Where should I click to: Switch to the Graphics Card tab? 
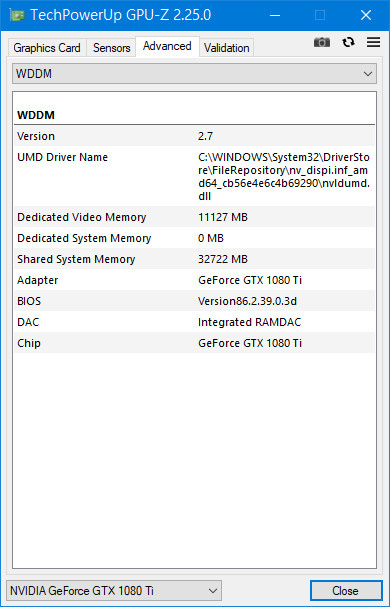click(x=47, y=48)
